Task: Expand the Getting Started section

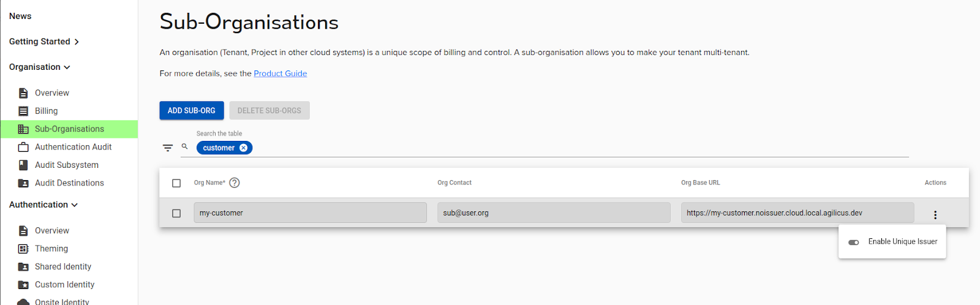Action: tap(44, 42)
